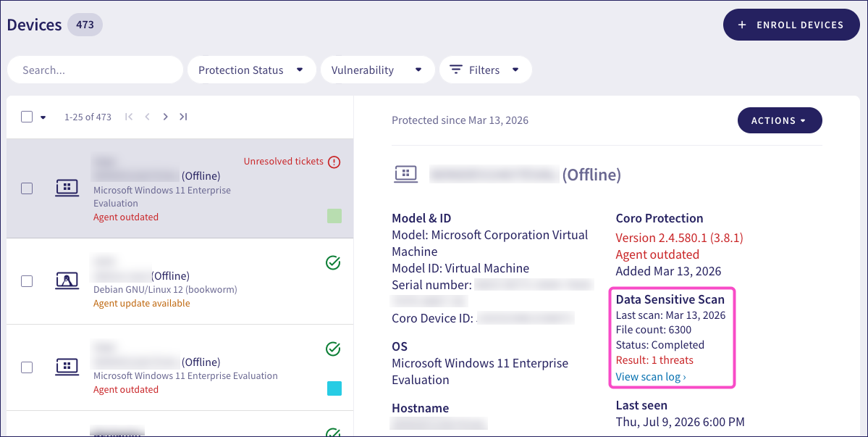Screen dimensions: 868x437
Task: Tick the checkbox for the first Windows 11 device
Action: coord(27,188)
